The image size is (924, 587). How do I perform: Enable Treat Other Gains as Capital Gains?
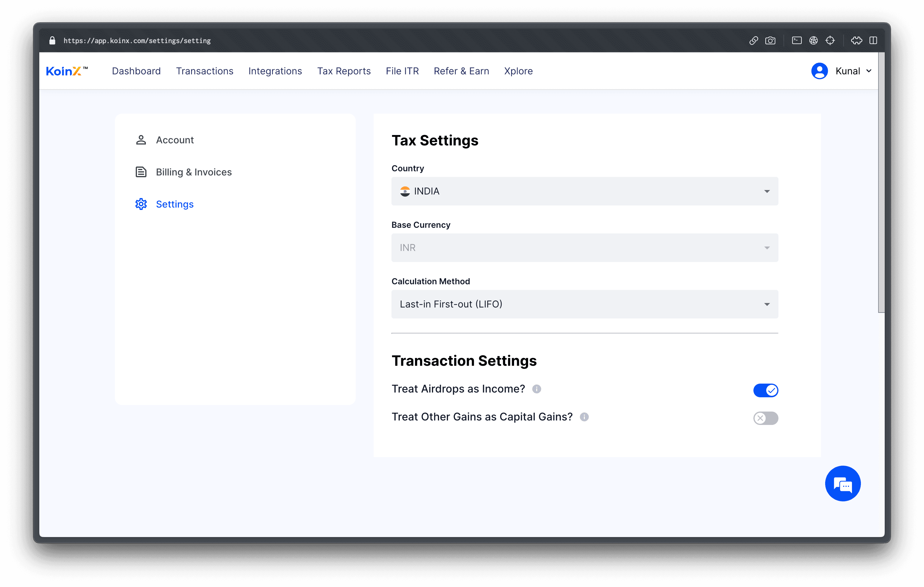[766, 418]
